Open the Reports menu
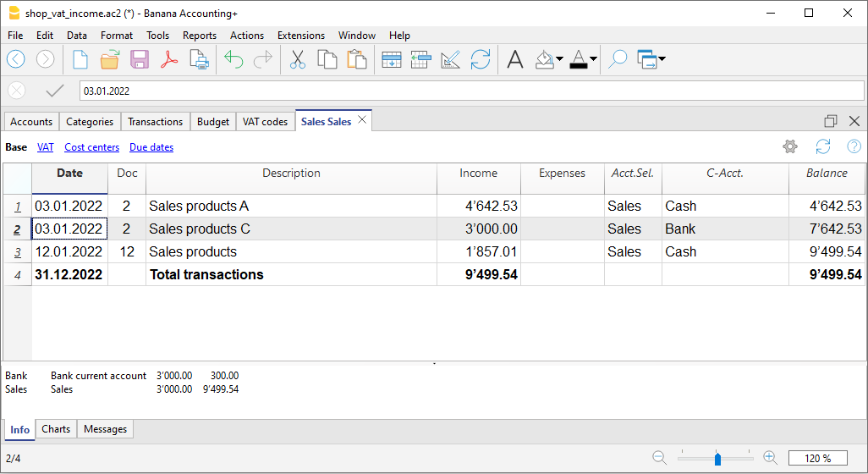868x474 pixels. pyautogui.click(x=199, y=36)
